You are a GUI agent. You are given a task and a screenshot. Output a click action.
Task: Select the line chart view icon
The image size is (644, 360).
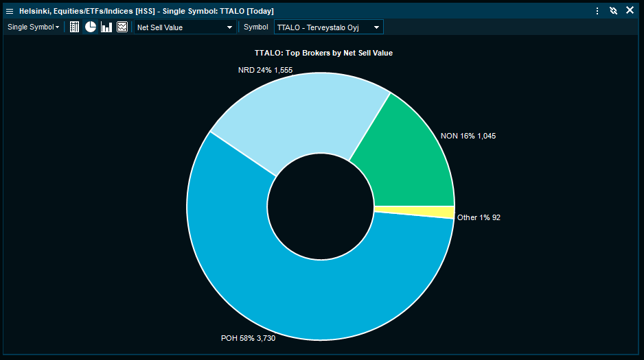122,27
